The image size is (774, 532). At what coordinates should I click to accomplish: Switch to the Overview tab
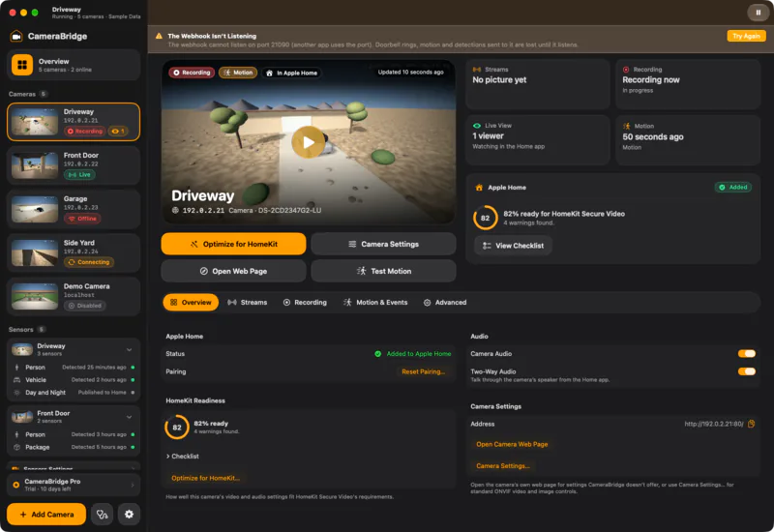coord(191,303)
